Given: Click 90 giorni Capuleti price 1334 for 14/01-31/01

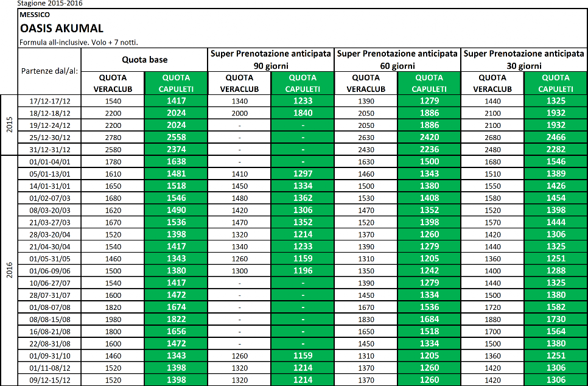Looking at the screenshot, I should [x=303, y=186].
